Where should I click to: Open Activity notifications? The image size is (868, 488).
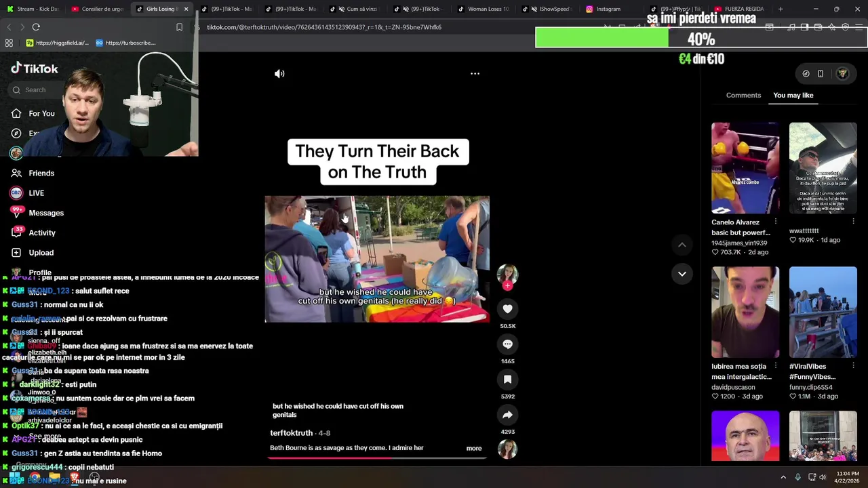(34, 232)
